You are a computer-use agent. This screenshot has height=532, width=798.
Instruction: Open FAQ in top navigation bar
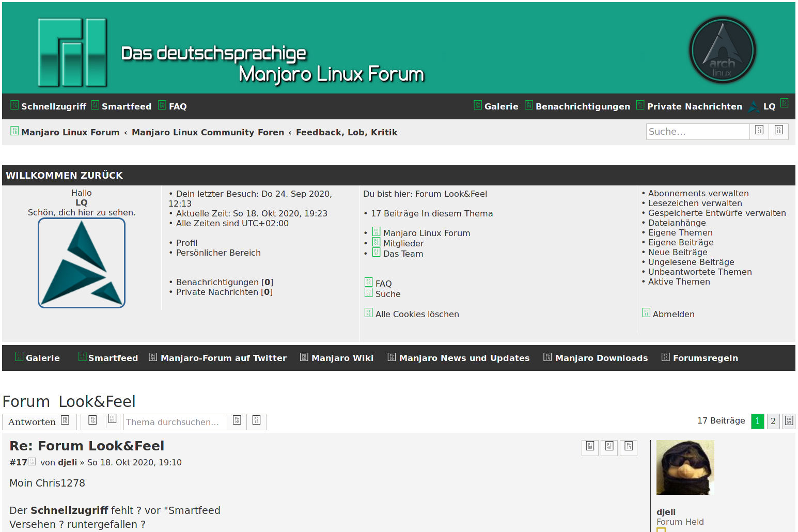pos(173,106)
